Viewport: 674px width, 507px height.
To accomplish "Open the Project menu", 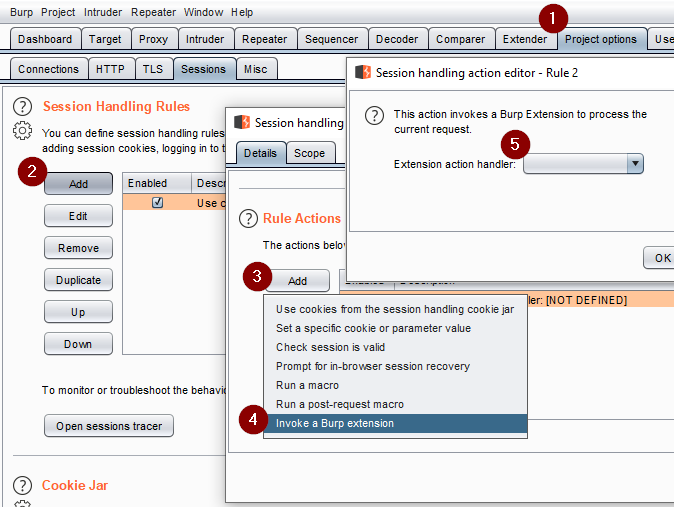I will point(58,12).
